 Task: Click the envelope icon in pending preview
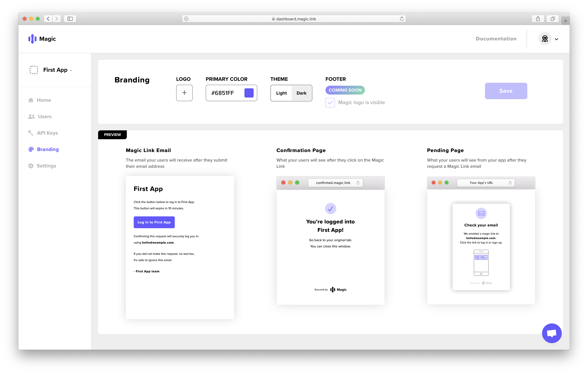click(x=481, y=213)
